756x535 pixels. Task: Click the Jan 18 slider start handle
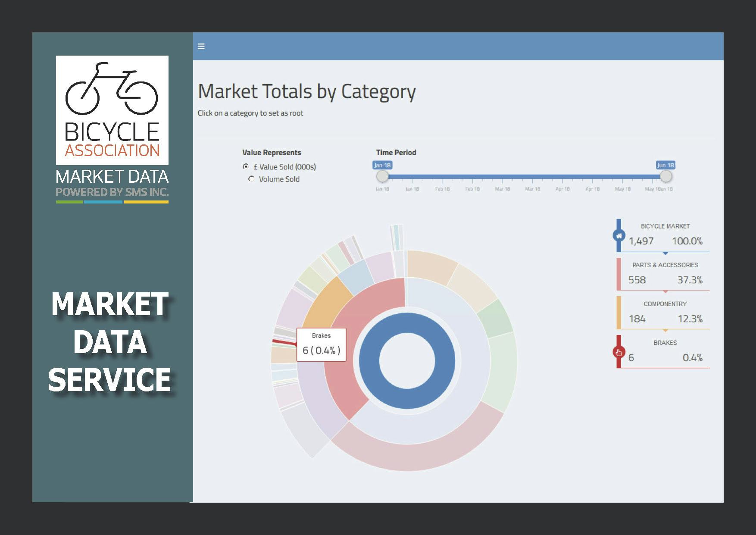pos(382,176)
